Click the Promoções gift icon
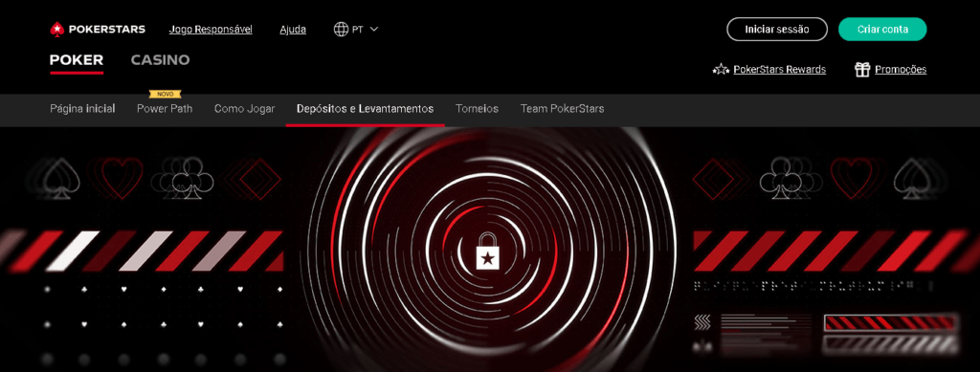Viewport: 980px width, 372px height. click(x=862, y=69)
